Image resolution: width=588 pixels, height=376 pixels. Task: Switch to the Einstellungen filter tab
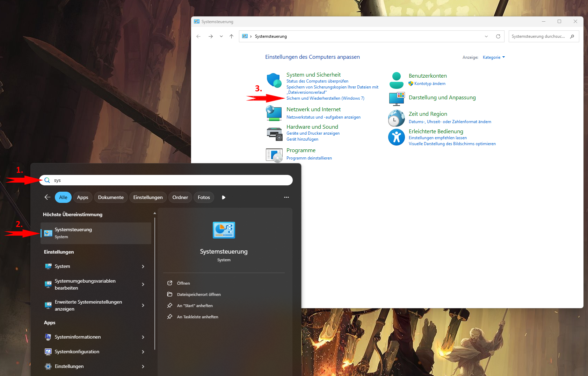(148, 197)
